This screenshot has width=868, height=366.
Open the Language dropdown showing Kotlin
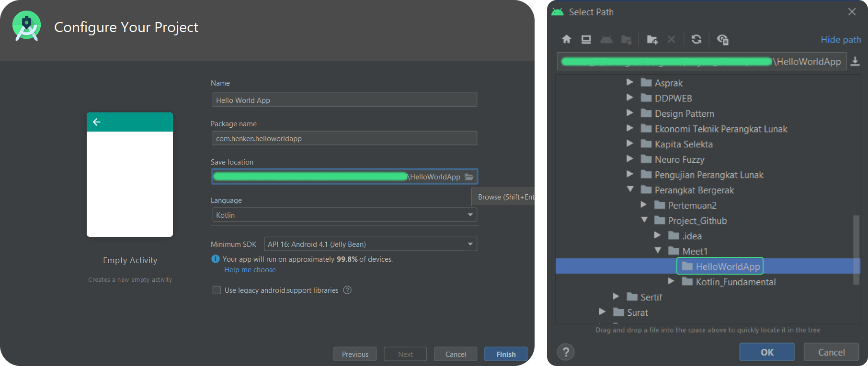click(344, 215)
